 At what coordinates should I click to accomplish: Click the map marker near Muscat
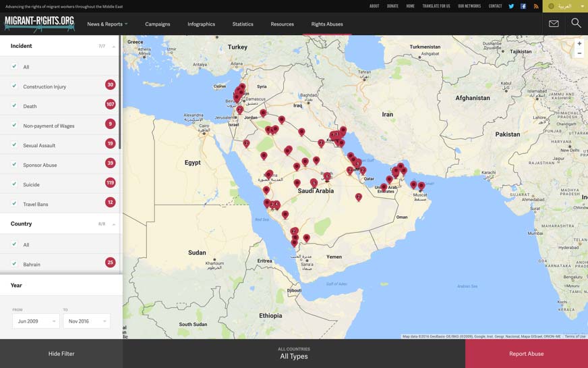click(421, 185)
